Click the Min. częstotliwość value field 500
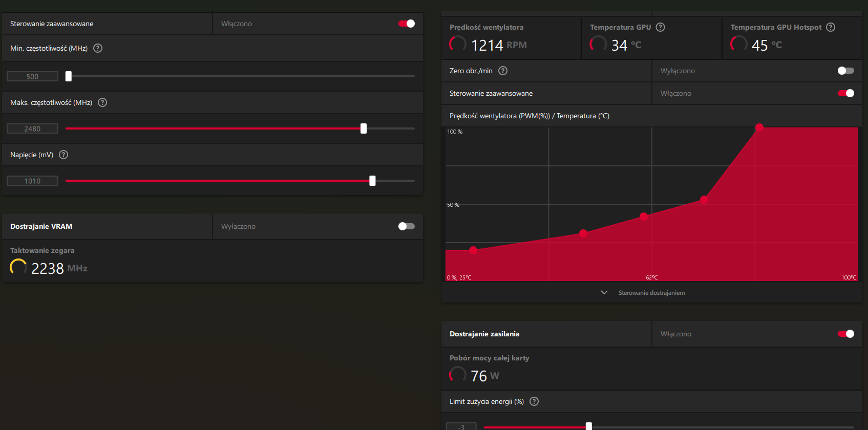Viewport: 868px width, 430px height. click(x=32, y=76)
